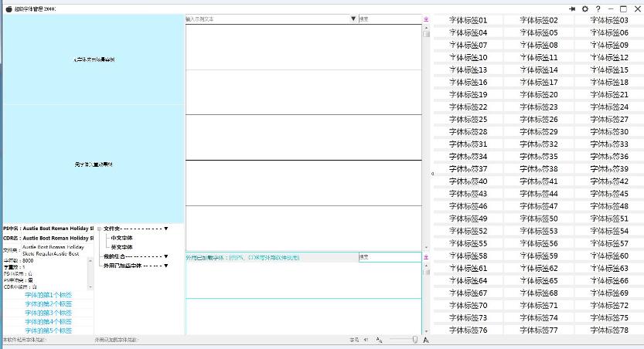
Task: Select 字体标签62
Action: (538, 268)
